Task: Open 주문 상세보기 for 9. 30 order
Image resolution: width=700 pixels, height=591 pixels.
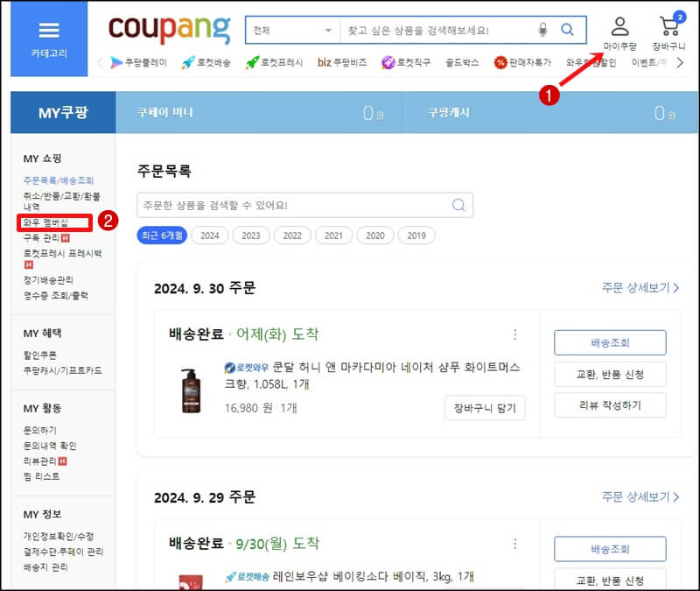Action: (x=640, y=288)
